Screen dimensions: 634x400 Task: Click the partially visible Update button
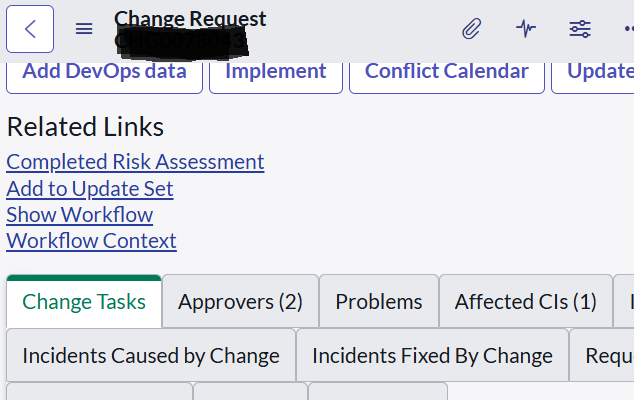[x=598, y=72]
